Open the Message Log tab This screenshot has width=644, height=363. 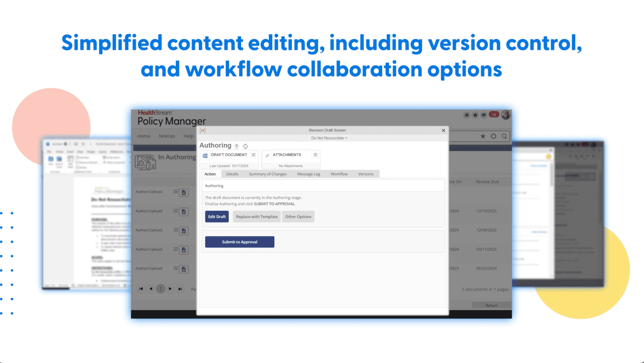309,174
